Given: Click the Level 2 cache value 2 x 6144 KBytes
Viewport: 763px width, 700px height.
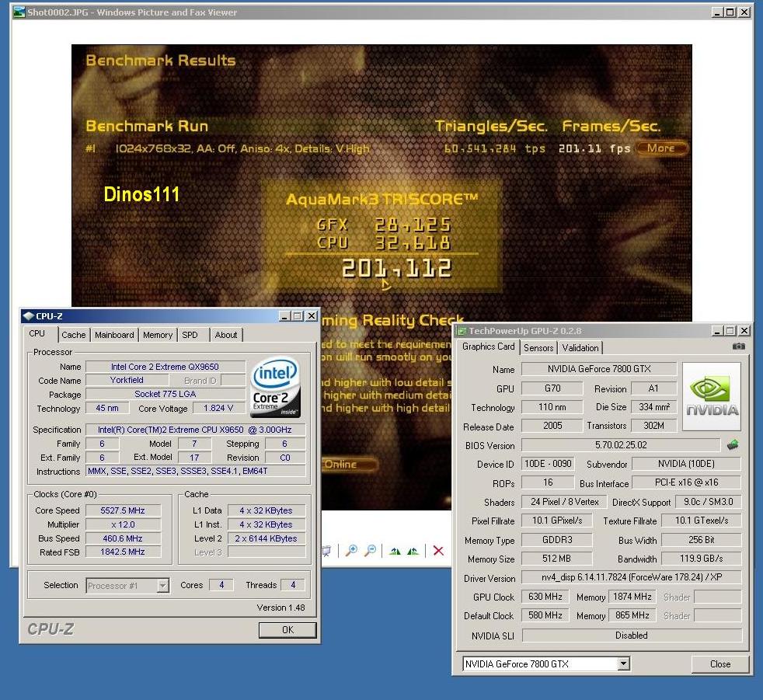Looking at the screenshot, I should point(266,538).
